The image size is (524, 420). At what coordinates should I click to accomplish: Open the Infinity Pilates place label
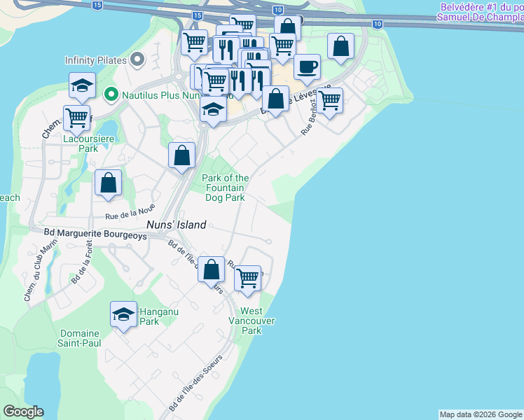[95, 60]
